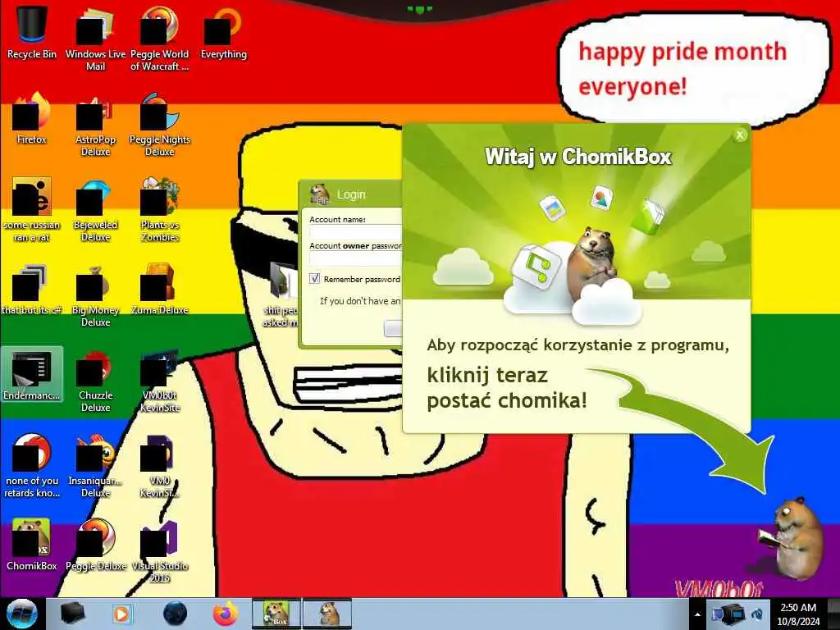Launch Windows Live Mail from desktop
This screenshot has width=840, height=630.
tap(95, 39)
